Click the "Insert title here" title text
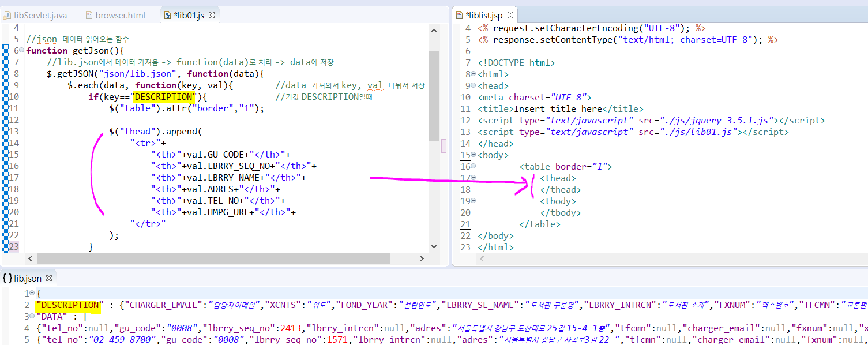Screen dimensions: 868x345 [558, 108]
